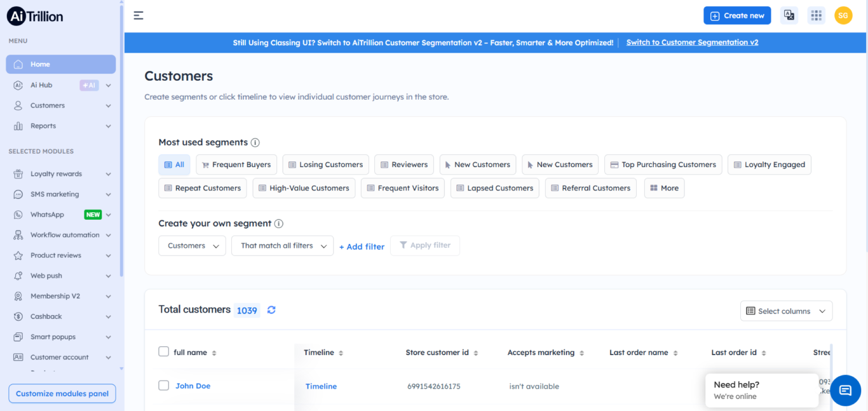Click the Switch to Customer Segmentation v2 link
Screen dimensions: 868x411
(x=692, y=42)
